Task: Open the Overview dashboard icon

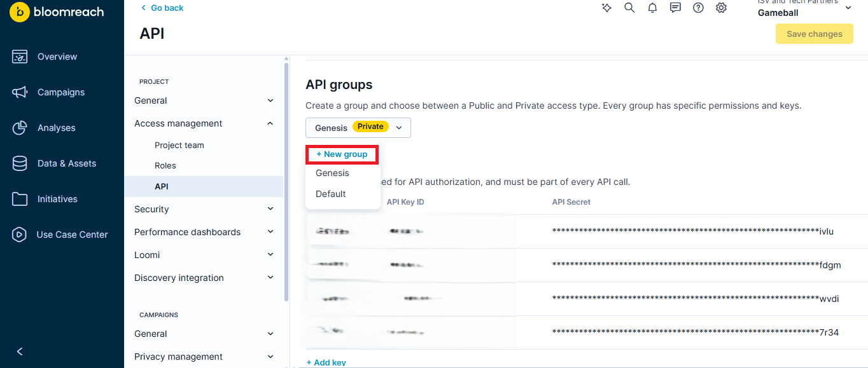Action: 20,57
